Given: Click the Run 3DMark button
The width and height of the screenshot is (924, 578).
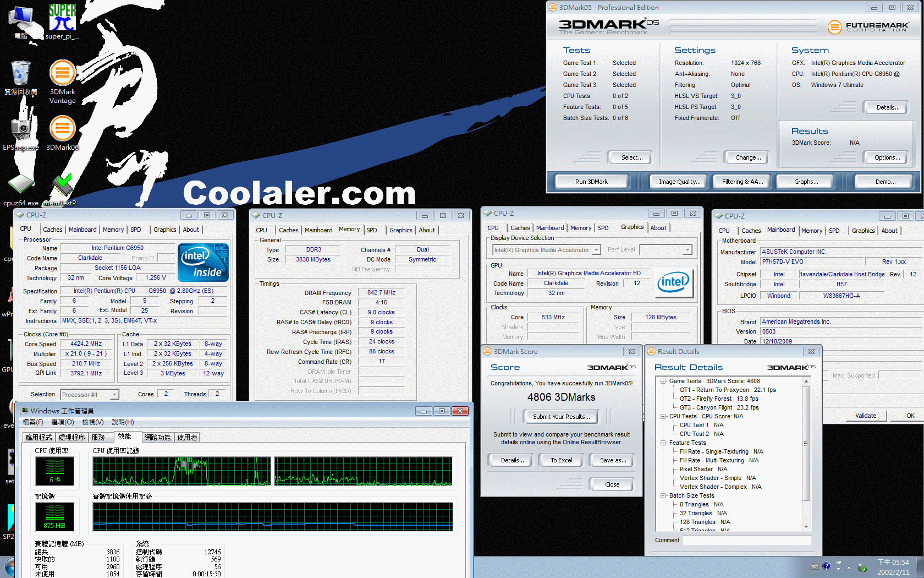Looking at the screenshot, I should [x=591, y=182].
